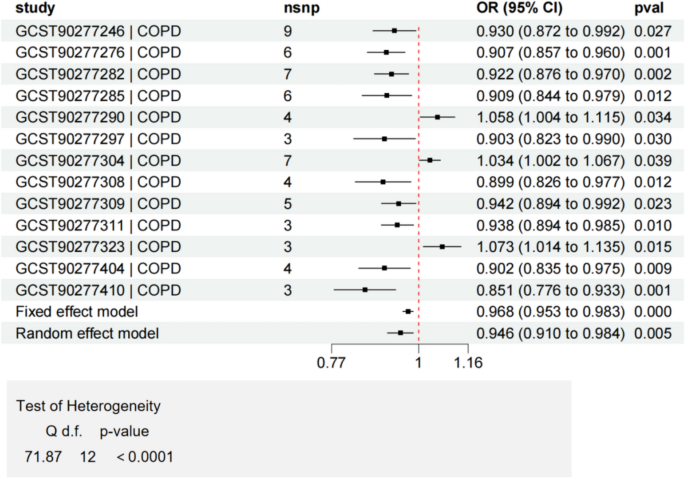Select the GCST90277290 | COPD study label

[98, 117]
